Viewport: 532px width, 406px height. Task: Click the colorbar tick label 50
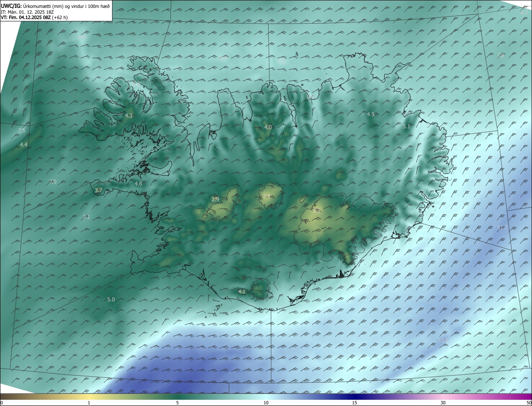pyautogui.click(x=529, y=403)
